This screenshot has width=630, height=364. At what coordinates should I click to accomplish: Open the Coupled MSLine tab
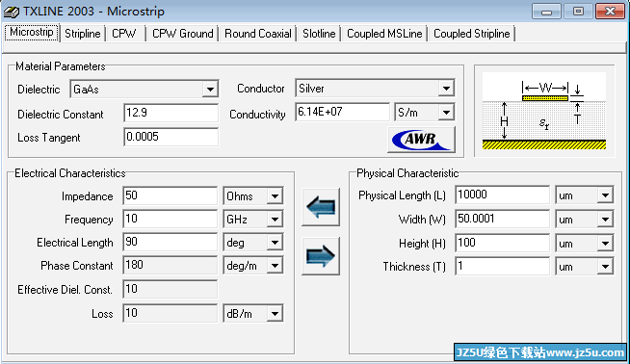point(384,34)
